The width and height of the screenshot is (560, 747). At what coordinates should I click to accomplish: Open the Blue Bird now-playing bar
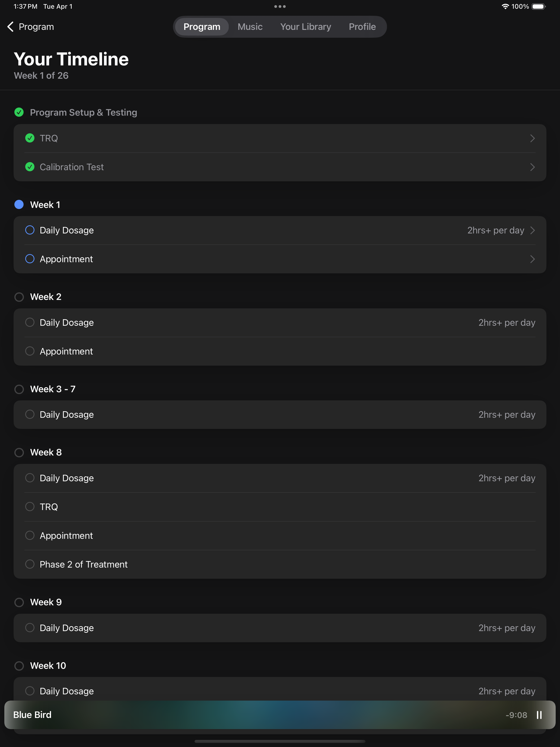(x=280, y=715)
